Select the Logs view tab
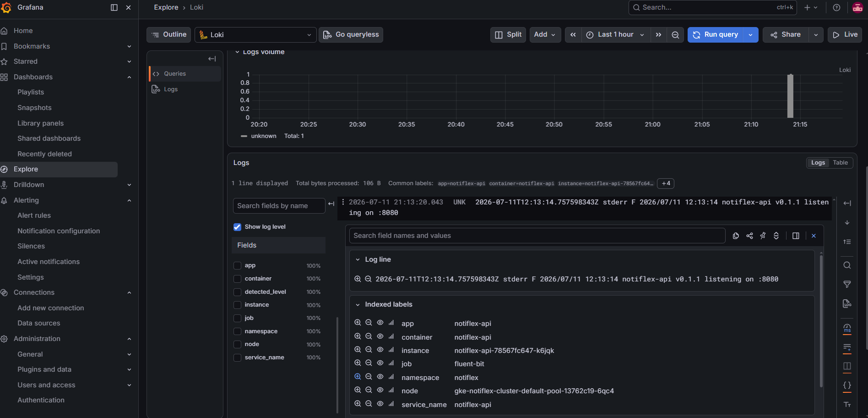The image size is (868, 418). [x=818, y=163]
